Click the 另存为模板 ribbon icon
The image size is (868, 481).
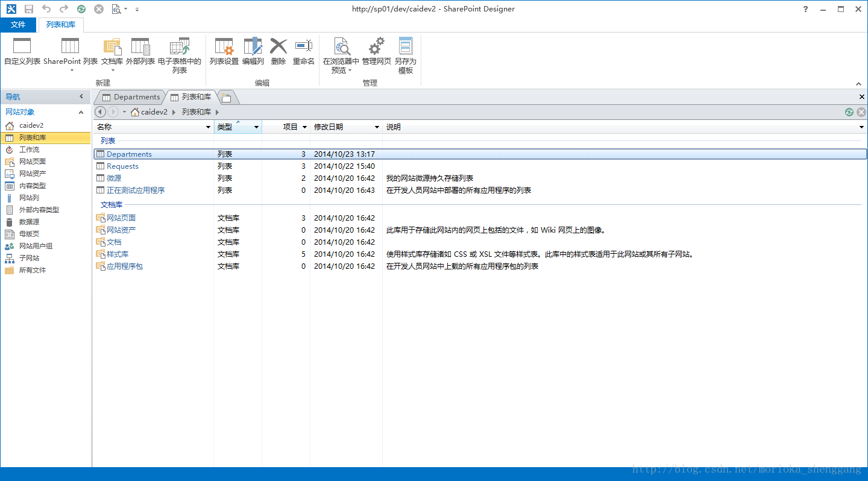[x=406, y=46]
